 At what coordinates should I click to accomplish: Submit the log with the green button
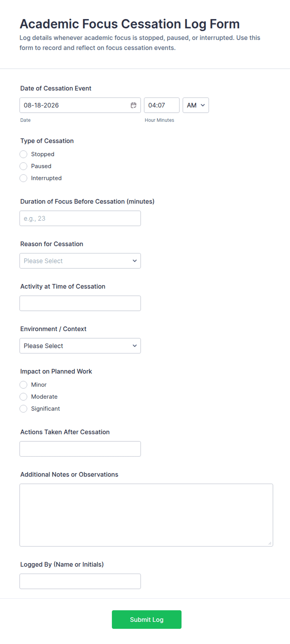click(x=147, y=619)
